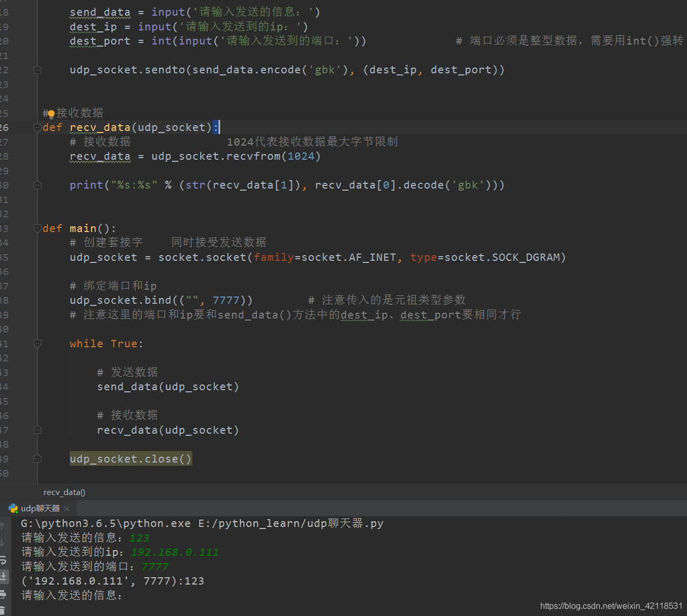Screen dimensions: 687x616
Task: Click the fold end marker at the print line
Action: tap(37, 185)
